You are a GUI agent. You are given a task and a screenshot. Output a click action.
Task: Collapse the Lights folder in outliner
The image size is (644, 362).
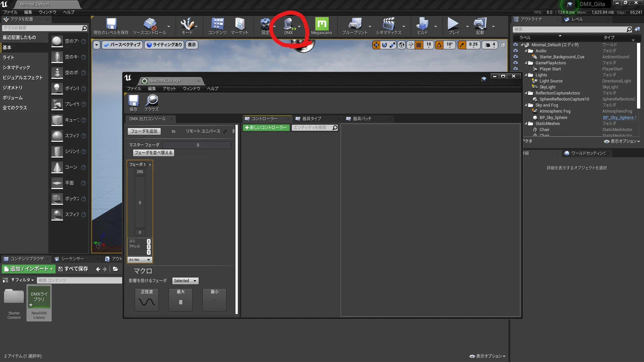click(x=526, y=75)
